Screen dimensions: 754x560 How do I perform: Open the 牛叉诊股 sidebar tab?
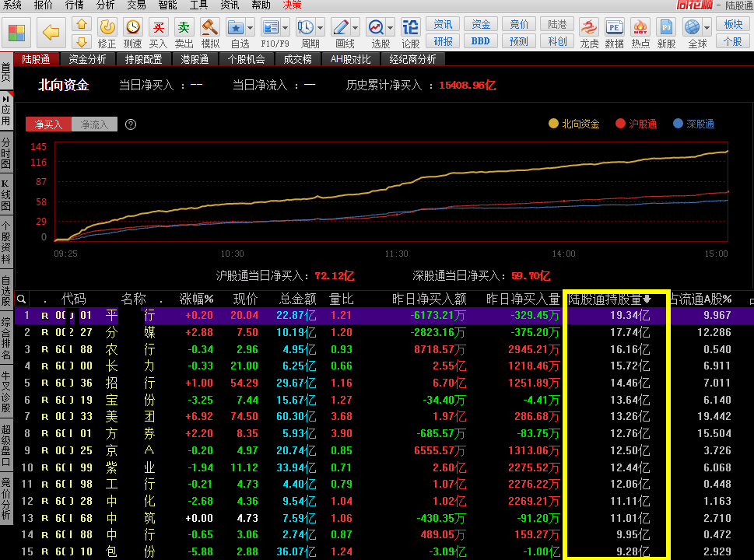[6, 392]
